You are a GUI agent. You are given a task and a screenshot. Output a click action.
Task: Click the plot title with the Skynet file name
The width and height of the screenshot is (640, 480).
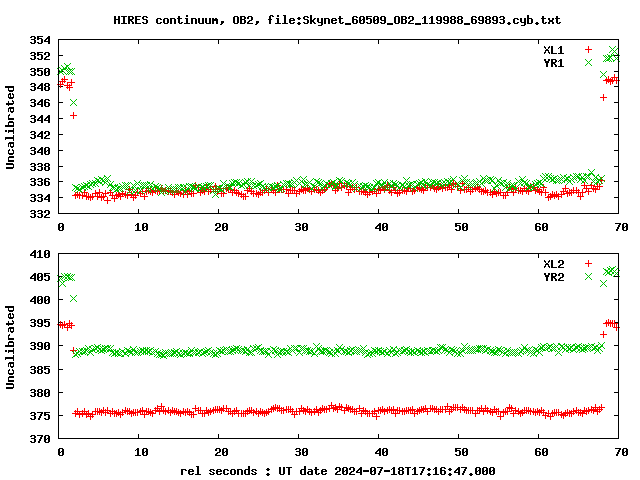tap(337, 20)
